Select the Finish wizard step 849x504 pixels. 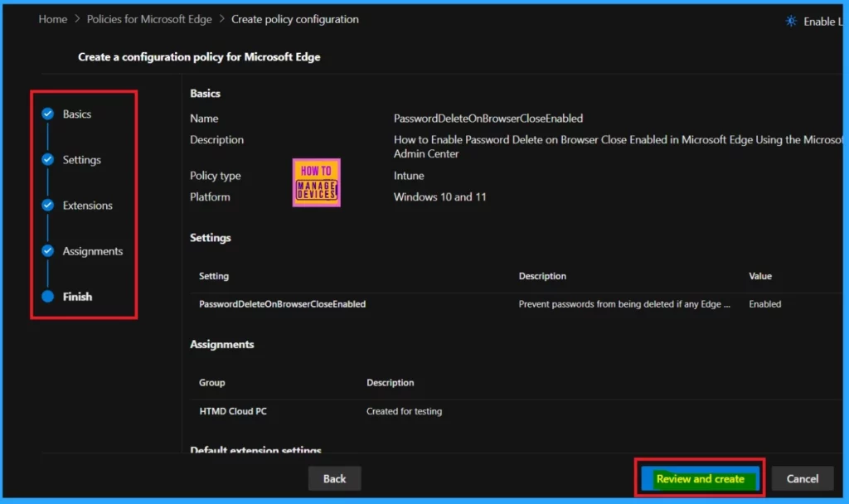tap(77, 297)
